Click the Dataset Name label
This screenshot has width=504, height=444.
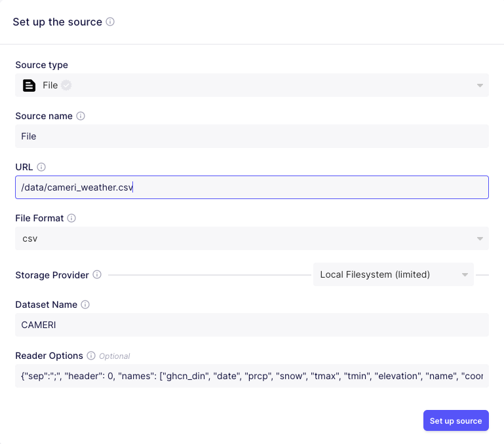coord(47,305)
